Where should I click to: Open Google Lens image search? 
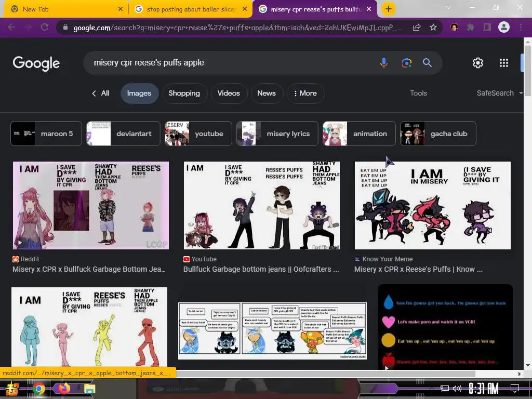(406, 63)
